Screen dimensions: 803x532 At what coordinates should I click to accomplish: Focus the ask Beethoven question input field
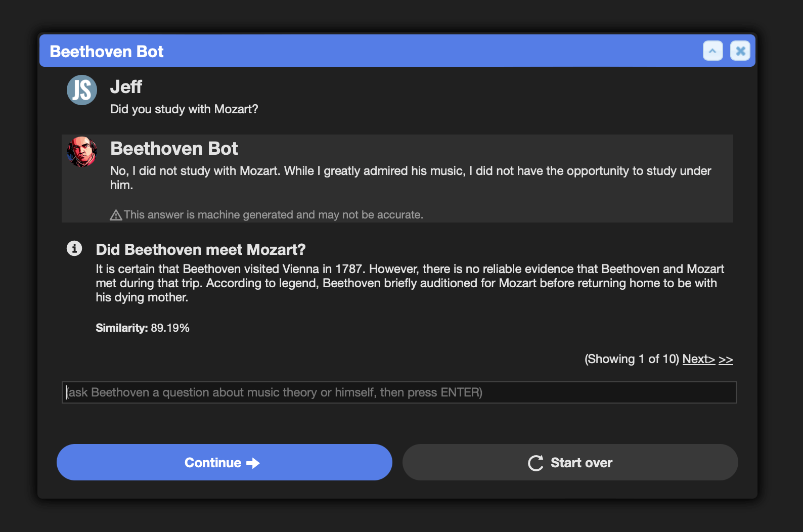click(x=399, y=392)
